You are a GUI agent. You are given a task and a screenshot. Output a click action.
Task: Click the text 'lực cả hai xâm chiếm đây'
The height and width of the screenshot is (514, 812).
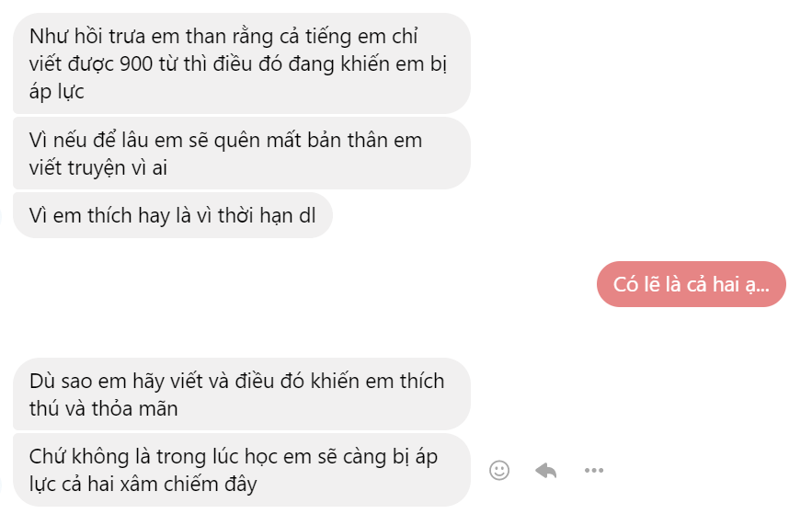pyautogui.click(x=143, y=485)
